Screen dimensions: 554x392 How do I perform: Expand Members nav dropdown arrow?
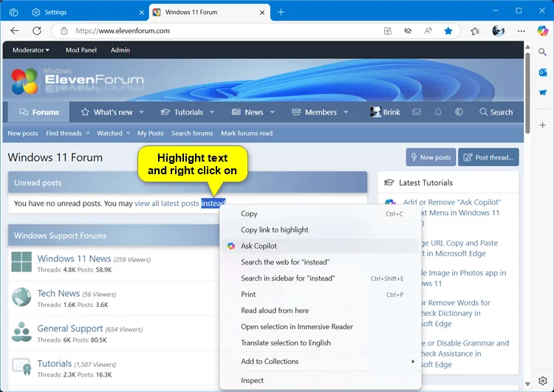[346, 112]
